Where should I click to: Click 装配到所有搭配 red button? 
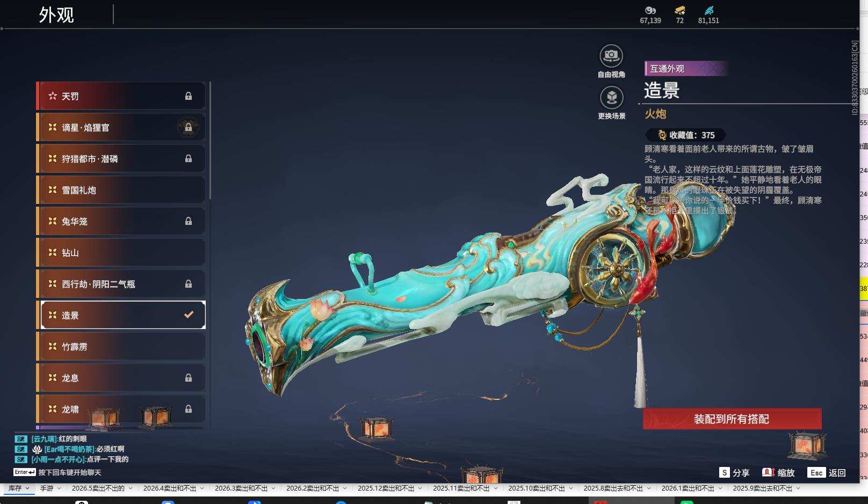732,419
